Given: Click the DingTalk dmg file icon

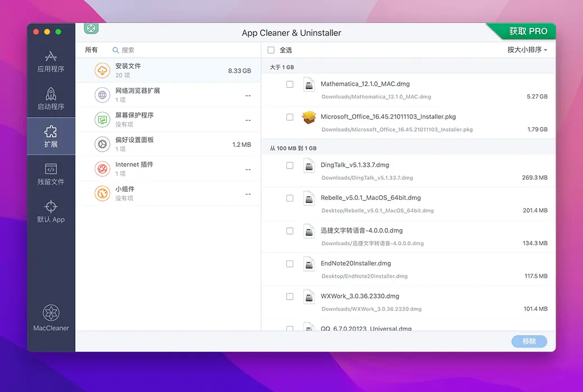Looking at the screenshot, I should coord(309,165).
